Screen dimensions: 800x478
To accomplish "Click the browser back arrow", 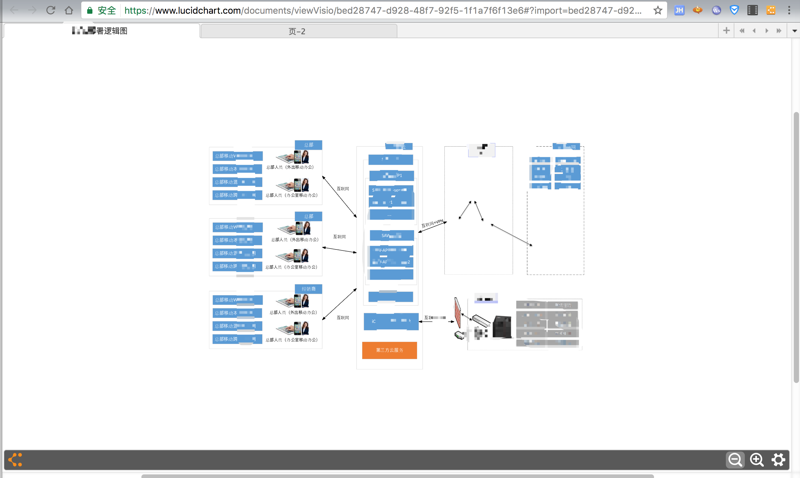I will (x=14, y=10).
